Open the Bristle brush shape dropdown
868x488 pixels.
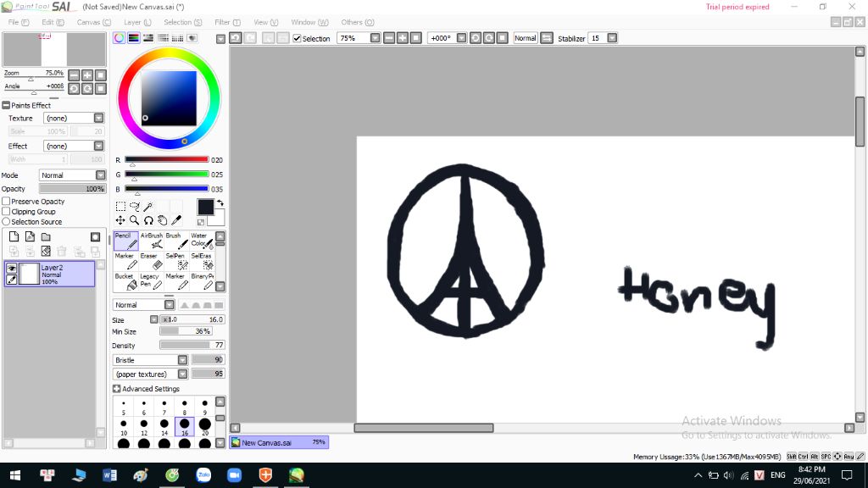182,359
